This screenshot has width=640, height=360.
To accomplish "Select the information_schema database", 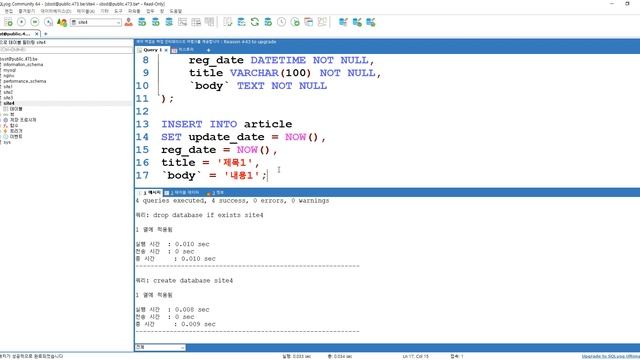I will point(23,64).
